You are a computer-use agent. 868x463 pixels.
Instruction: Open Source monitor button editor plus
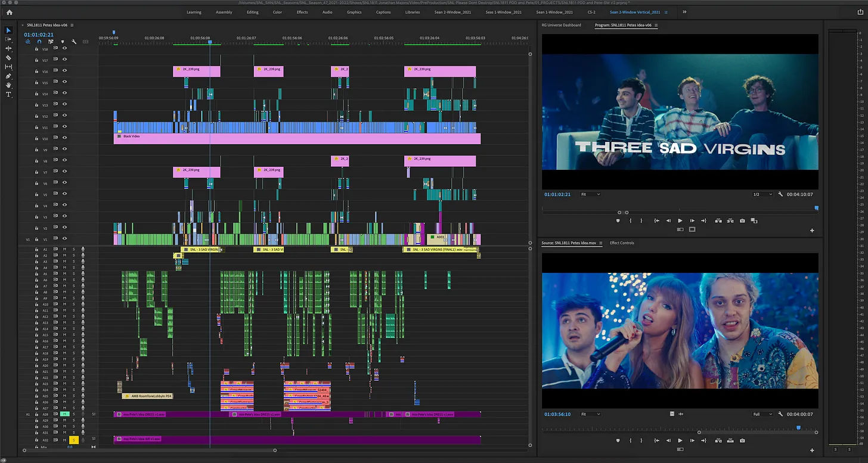coord(812,450)
